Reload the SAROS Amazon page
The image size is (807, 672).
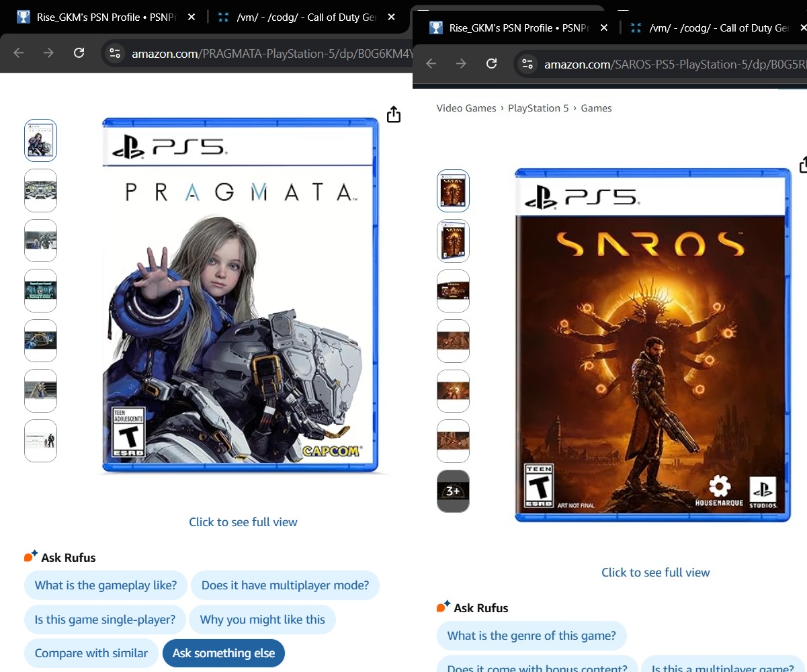(x=491, y=63)
